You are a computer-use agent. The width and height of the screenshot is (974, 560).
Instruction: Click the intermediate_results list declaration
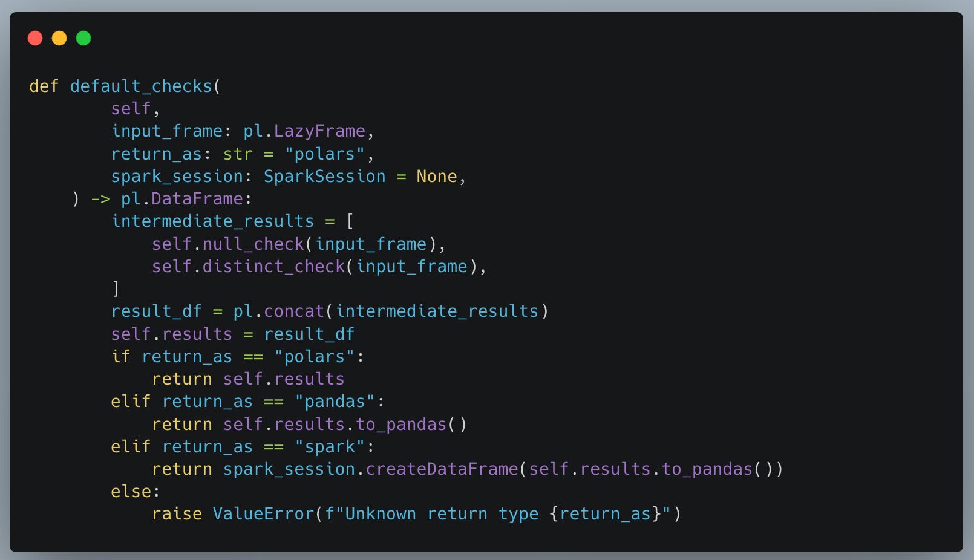click(212, 221)
